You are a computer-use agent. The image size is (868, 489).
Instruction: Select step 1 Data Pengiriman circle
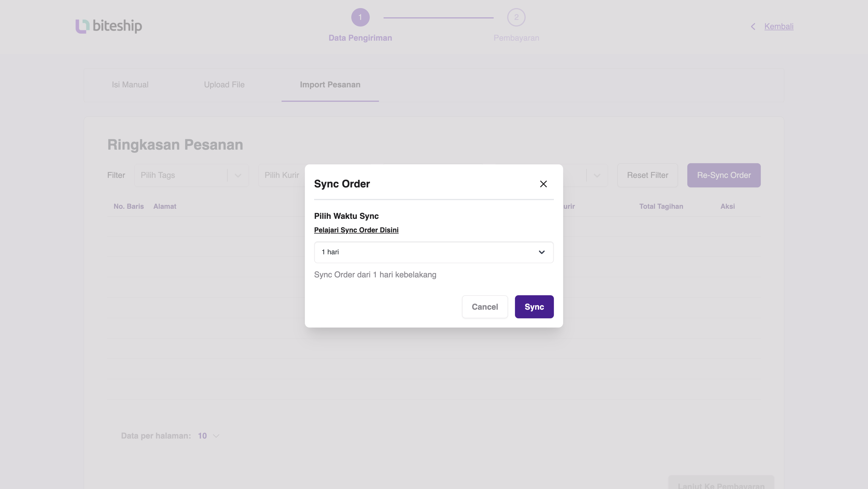pyautogui.click(x=361, y=17)
